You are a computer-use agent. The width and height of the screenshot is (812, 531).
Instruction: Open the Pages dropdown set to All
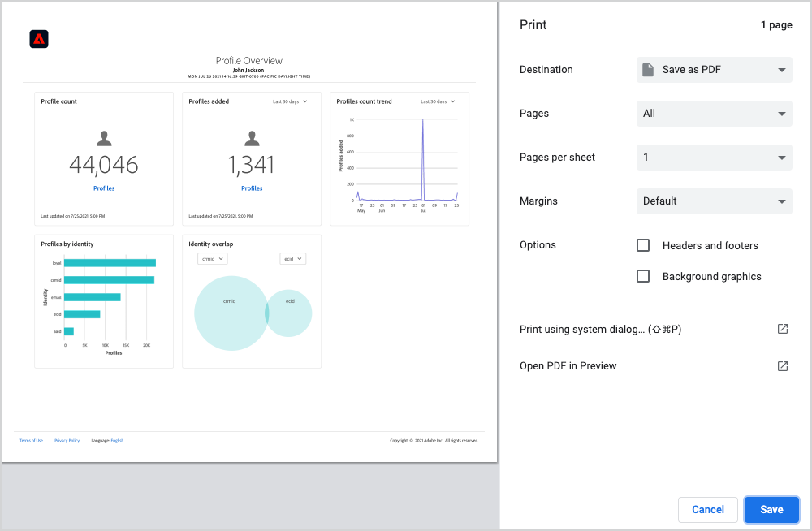714,114
